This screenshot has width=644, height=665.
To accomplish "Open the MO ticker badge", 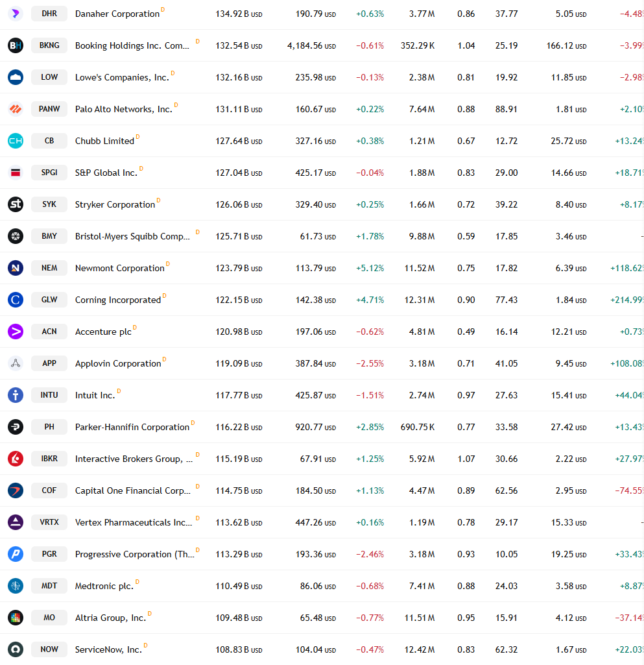I will pyautogui.click(x=49, y=618).
